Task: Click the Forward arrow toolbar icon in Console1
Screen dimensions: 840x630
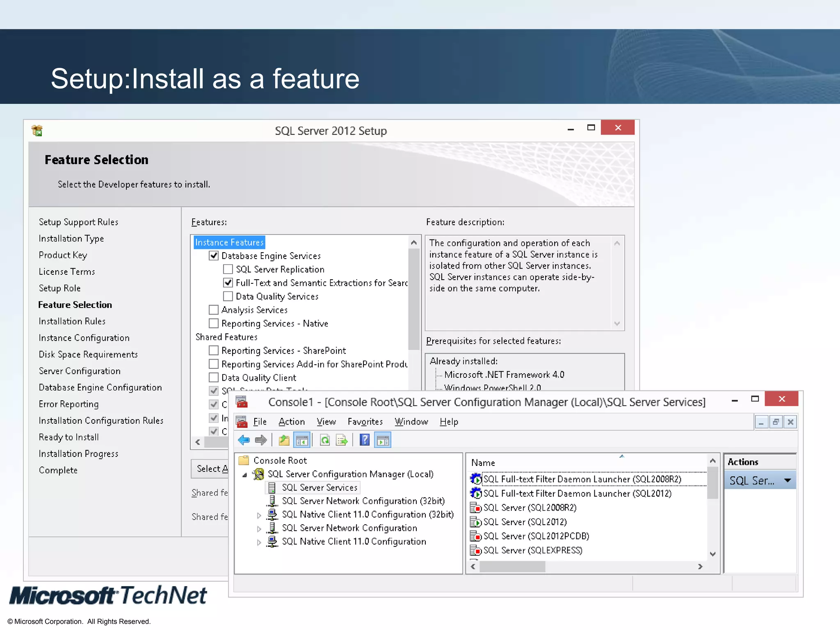Action: (261, 441)
